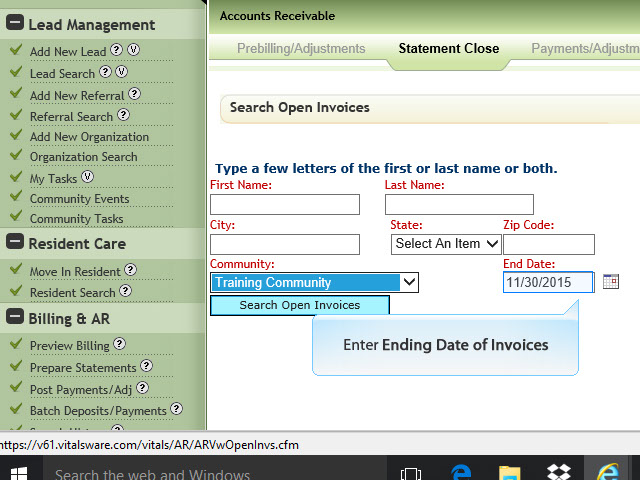The height and width of the screenshot is (480, 640).
Task: Select the Statement Close tab
Action: point(448,48)
